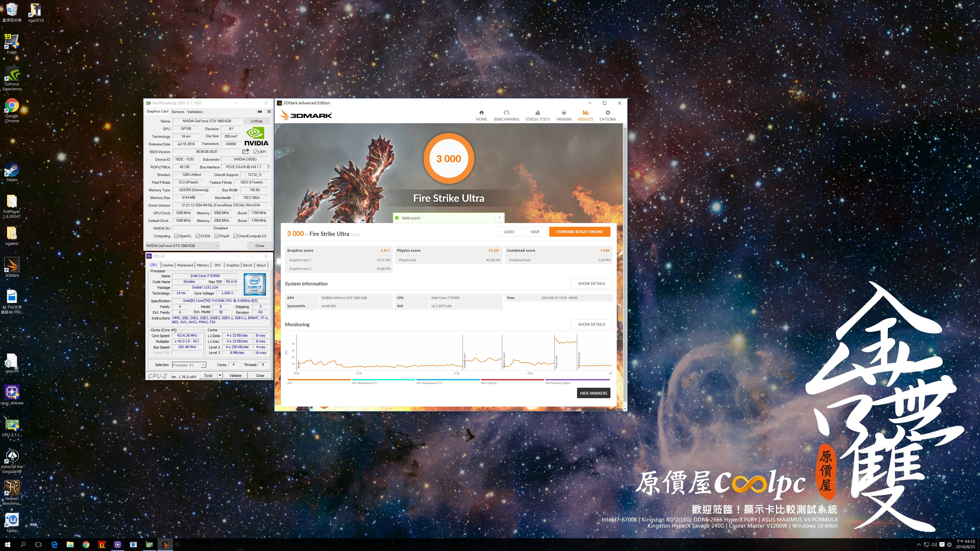Open the Steam desktop icon
980x551 pixels.
(12, 171)
